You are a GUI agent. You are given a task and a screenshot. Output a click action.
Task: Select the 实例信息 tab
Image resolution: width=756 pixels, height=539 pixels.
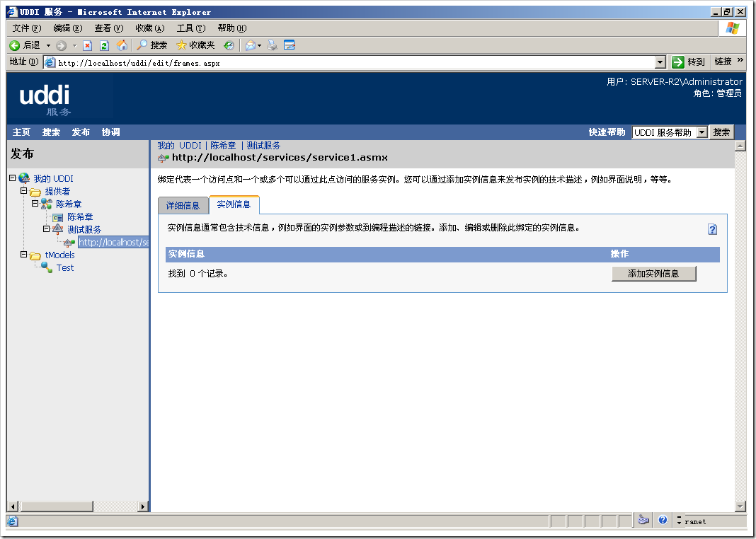pyautogui.click(x=234, y=204)
